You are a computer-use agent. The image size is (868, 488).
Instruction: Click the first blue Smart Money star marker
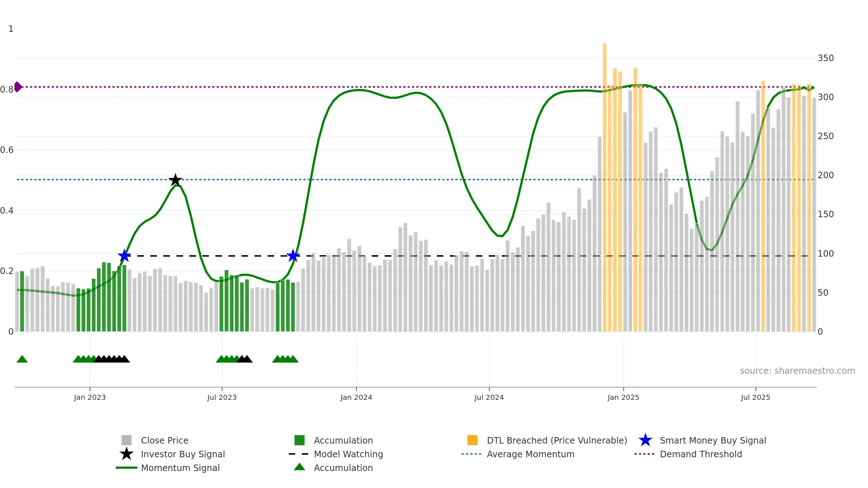(x=124, y=256)
